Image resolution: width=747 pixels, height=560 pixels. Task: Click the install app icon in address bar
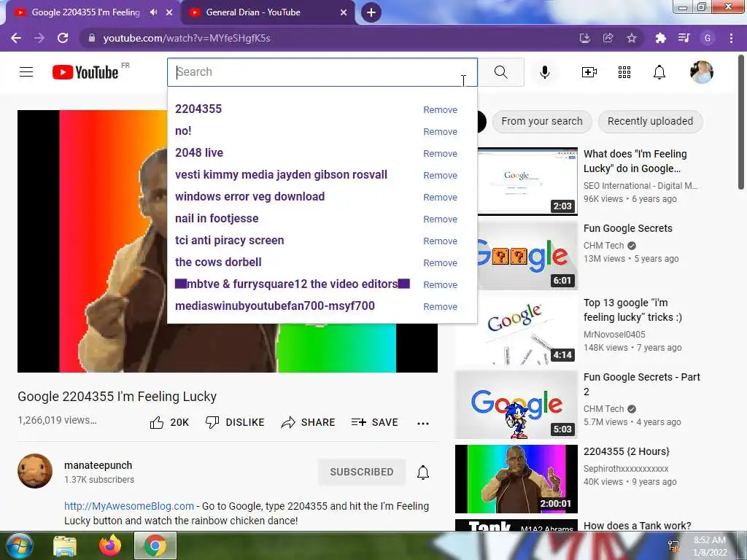[585, 38]
